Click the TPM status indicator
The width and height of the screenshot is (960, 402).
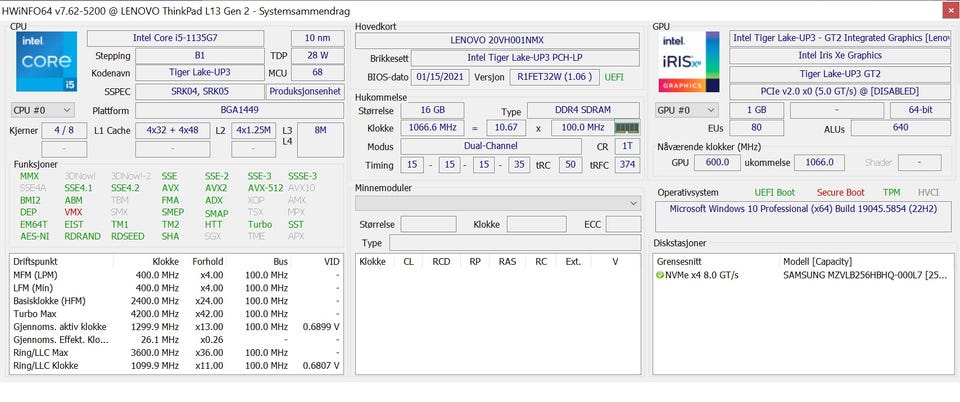tap(891, 192)
